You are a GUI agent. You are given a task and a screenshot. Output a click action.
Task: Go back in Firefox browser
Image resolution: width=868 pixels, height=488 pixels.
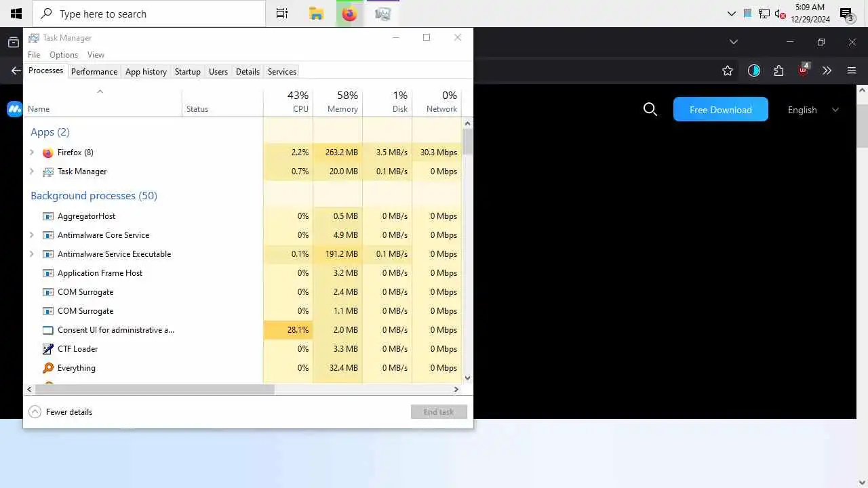(16, 70)
